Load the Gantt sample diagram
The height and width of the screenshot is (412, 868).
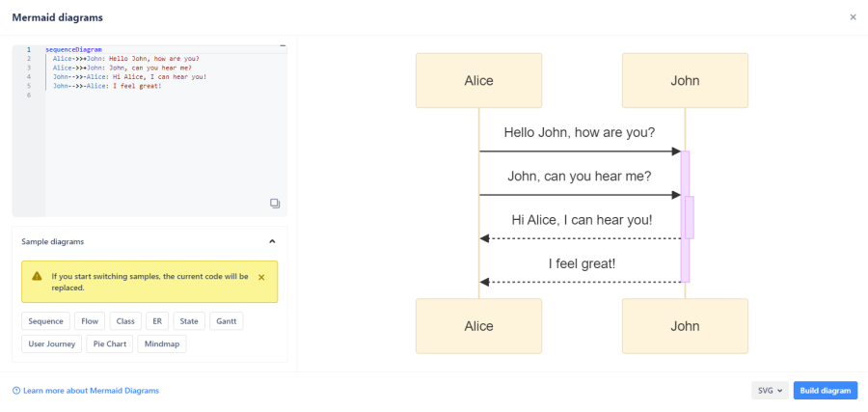(226, 321)
